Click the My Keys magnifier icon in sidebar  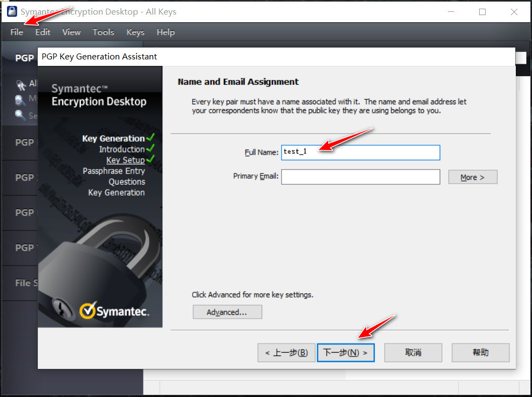(21, 100)
